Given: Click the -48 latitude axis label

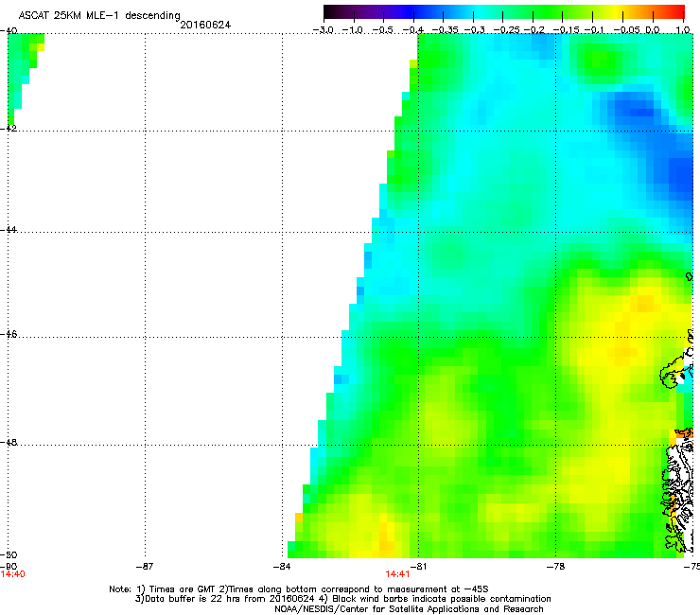Looking at the screenshot, I should (x=9, y=442).
